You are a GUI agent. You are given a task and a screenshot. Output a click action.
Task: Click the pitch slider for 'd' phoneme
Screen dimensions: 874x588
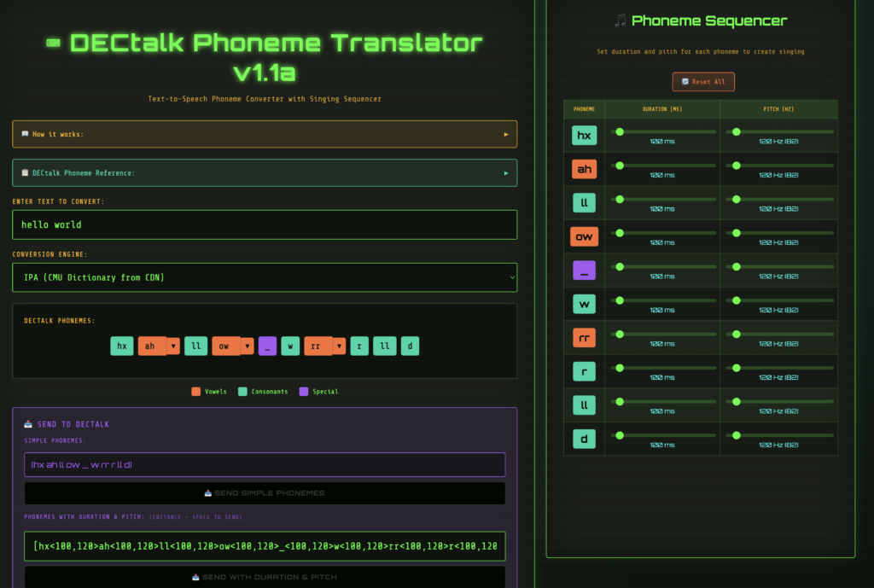point(779,435)
